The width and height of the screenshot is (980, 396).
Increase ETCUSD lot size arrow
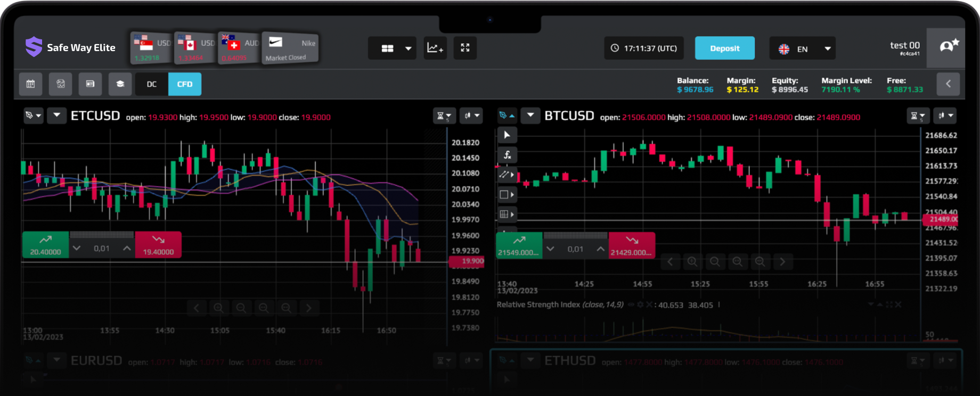127,249
